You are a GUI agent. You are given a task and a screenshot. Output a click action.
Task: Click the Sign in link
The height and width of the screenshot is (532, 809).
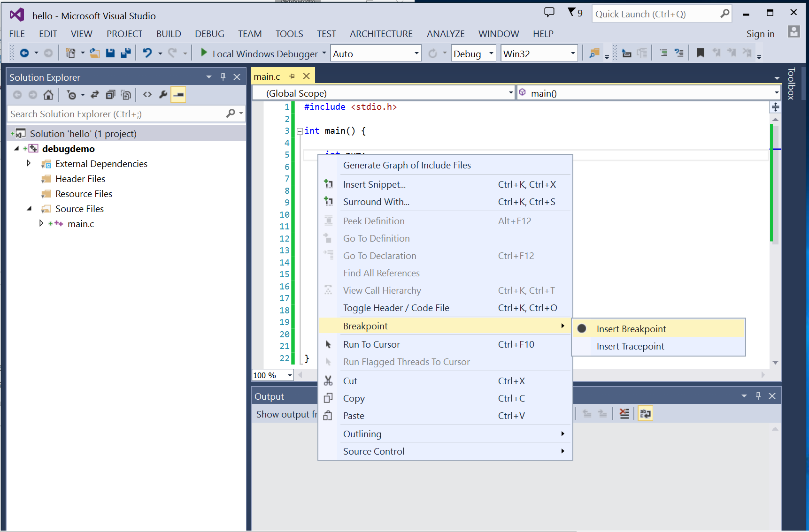coord(760,34)
